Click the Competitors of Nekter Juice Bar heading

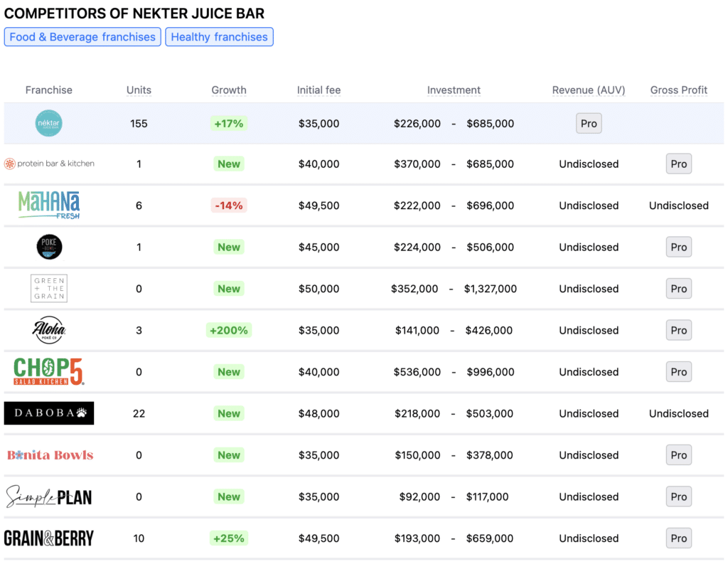pos(134,13)
